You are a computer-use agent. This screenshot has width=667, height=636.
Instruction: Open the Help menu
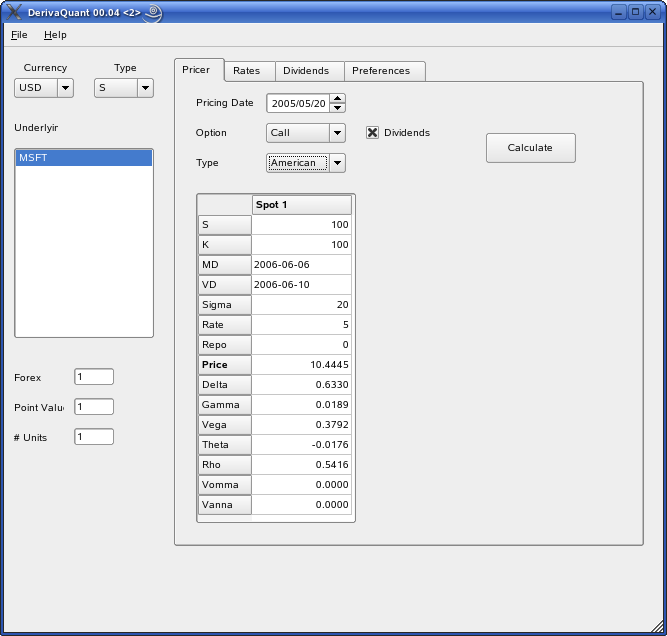pos(55,35)
